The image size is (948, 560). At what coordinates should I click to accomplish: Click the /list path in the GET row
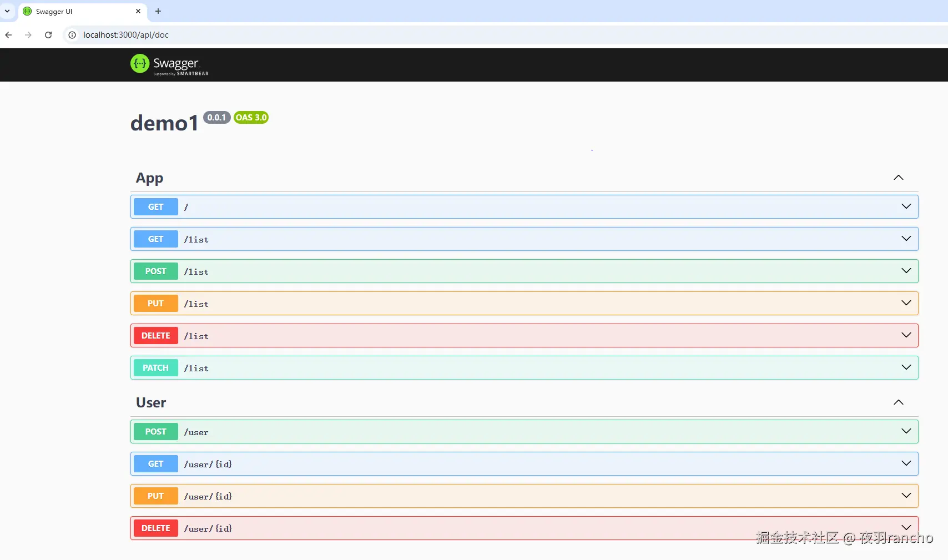(x=196, y=240)
